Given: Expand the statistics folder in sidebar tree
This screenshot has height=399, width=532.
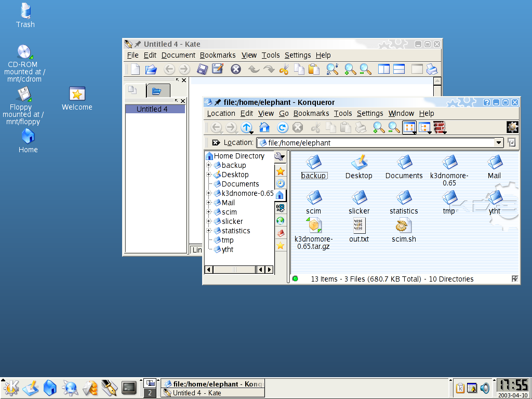Looking at the screenshot, I should [x=209, y=230].
